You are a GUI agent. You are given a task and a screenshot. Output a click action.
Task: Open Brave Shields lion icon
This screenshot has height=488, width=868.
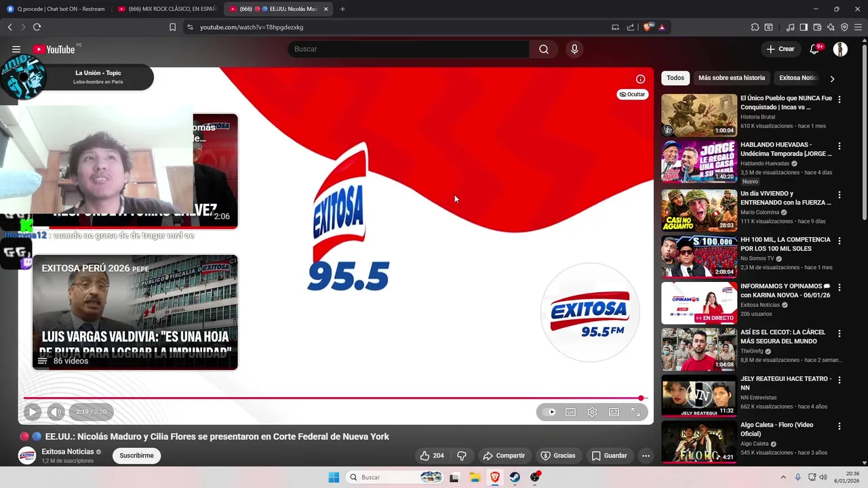click(x=648, y=27)
